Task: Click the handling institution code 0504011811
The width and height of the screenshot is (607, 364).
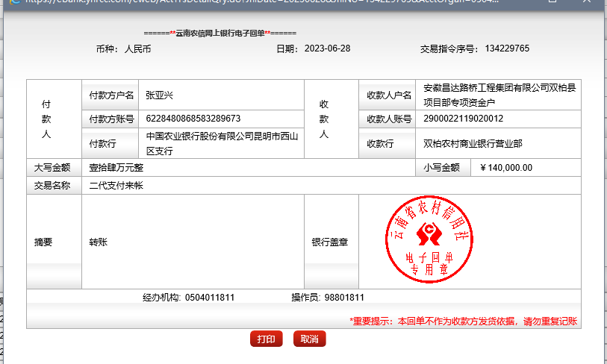Action: tap(209, 298)
